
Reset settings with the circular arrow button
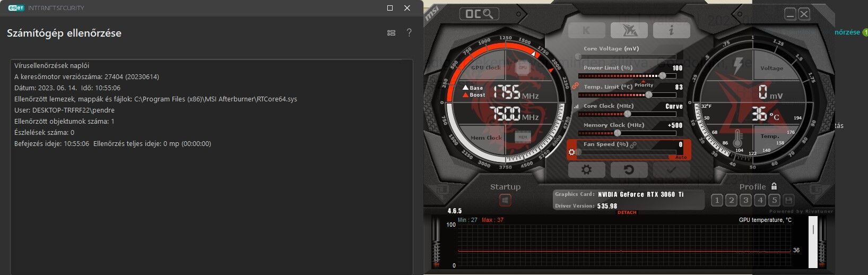click(x=629, y=170)
